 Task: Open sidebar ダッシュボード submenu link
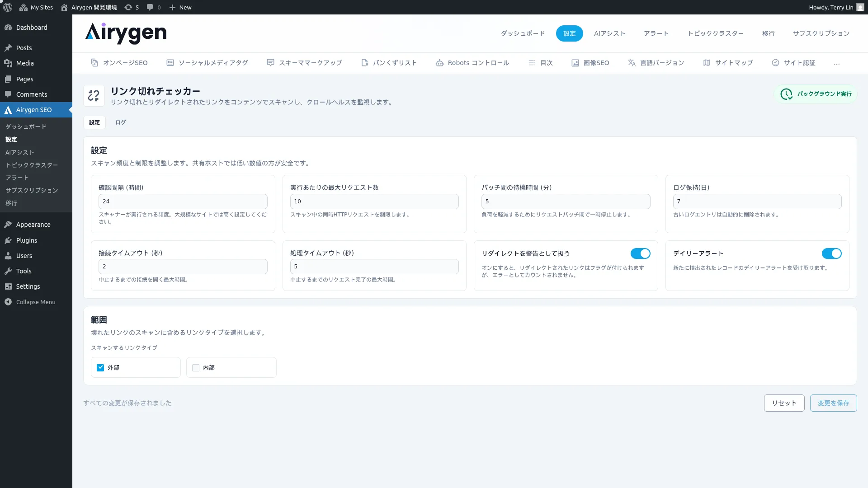click(x=26, y=127)
